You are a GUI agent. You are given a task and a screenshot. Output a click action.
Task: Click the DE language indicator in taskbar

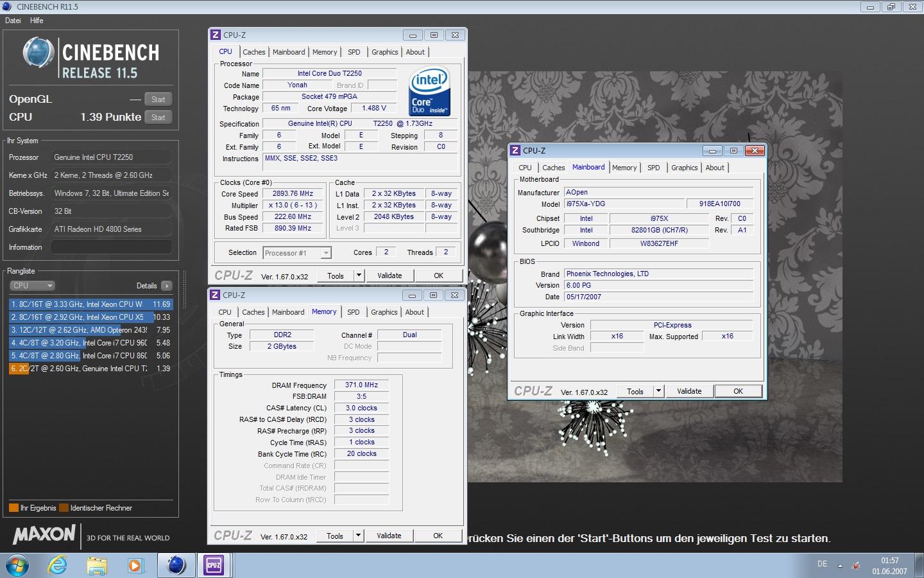click(822, 564)
